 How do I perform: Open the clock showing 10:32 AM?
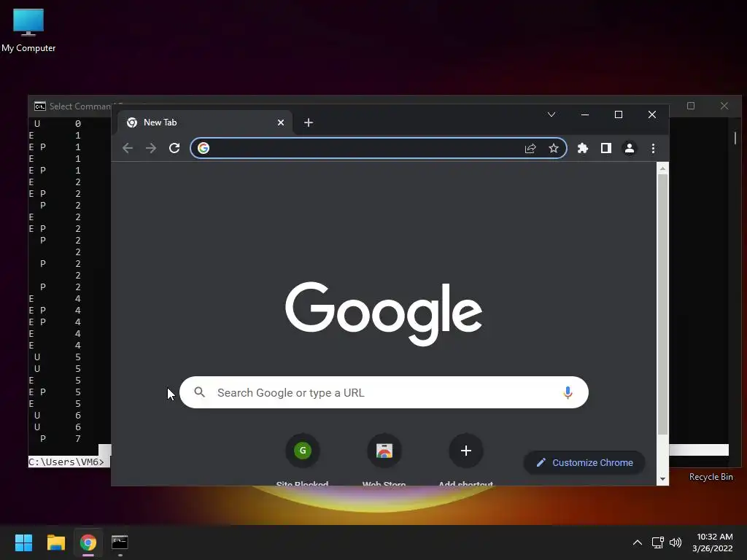(713, 542)
